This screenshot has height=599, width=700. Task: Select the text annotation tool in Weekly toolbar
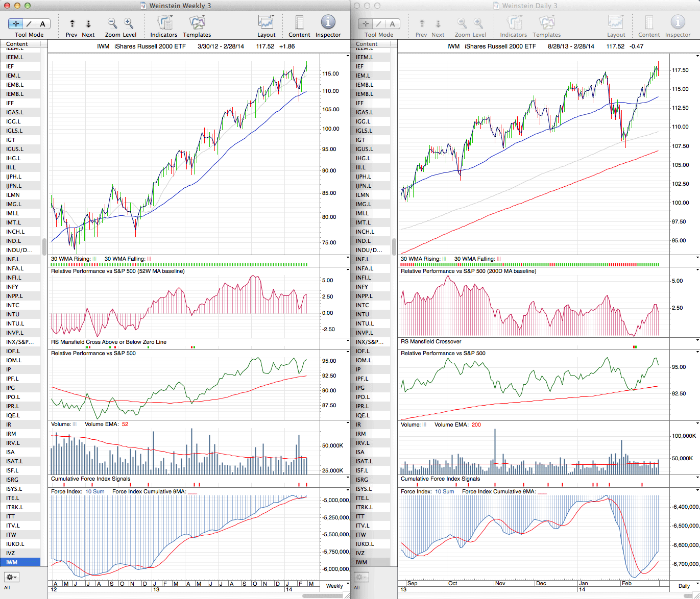click(42, 23)
